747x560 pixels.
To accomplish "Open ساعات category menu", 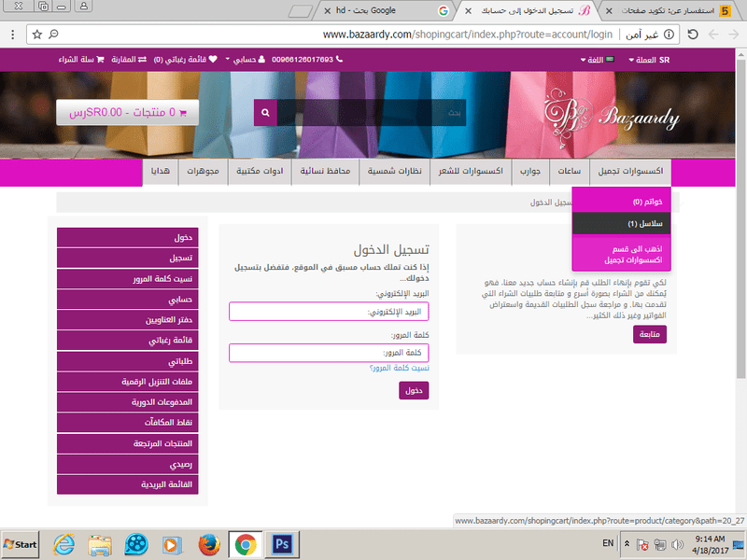I will 570,172.
